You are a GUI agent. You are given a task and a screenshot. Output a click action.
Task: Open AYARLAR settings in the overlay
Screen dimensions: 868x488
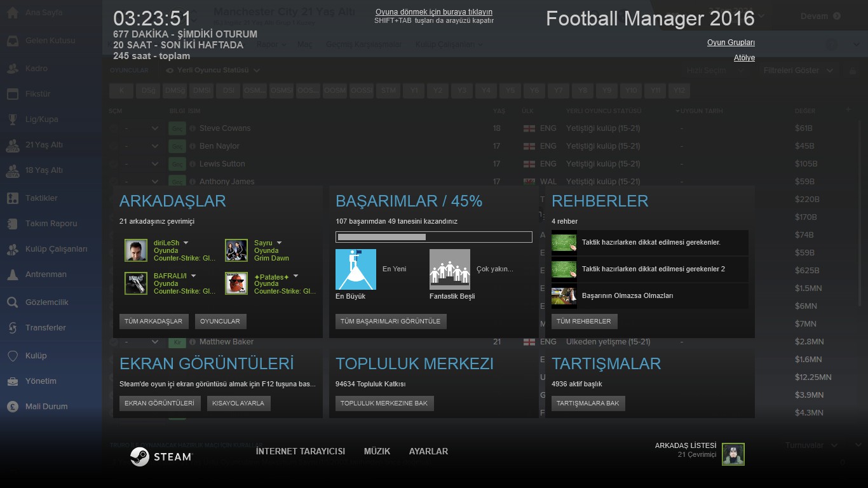click(x=428, y=451)
